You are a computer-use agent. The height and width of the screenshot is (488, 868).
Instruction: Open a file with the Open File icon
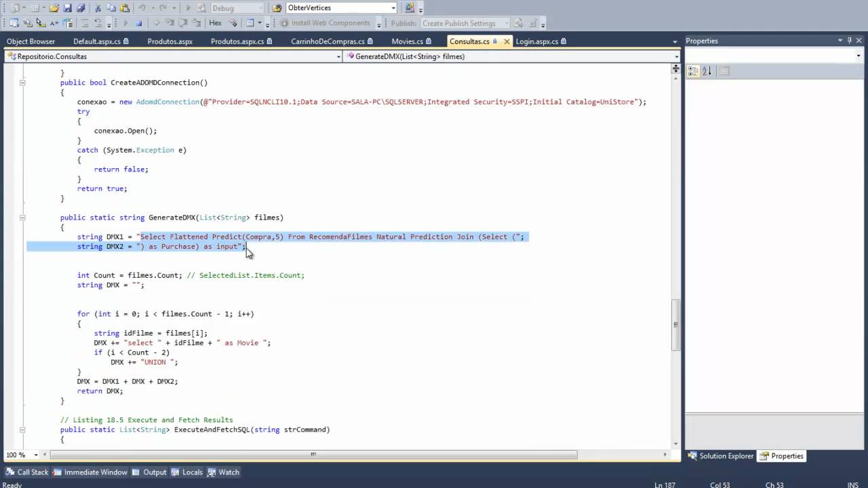coord(54,8)
